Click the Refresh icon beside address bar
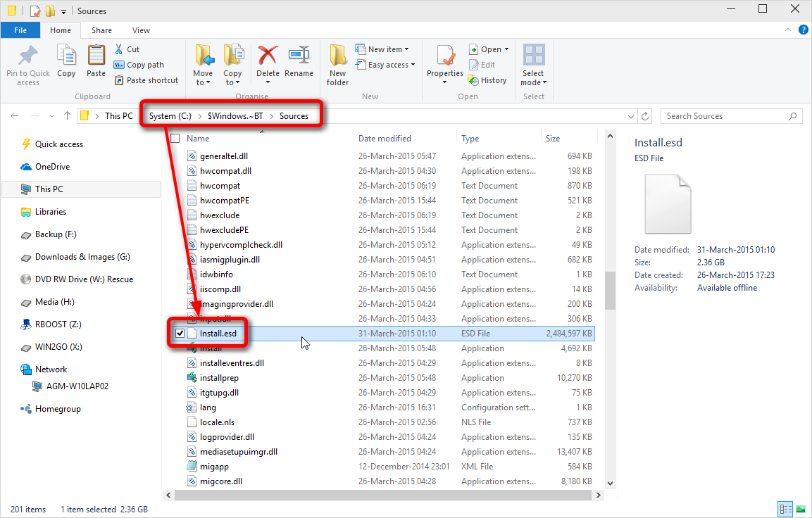812x518 pixels. pyautogui.click(x=644, y=116)
